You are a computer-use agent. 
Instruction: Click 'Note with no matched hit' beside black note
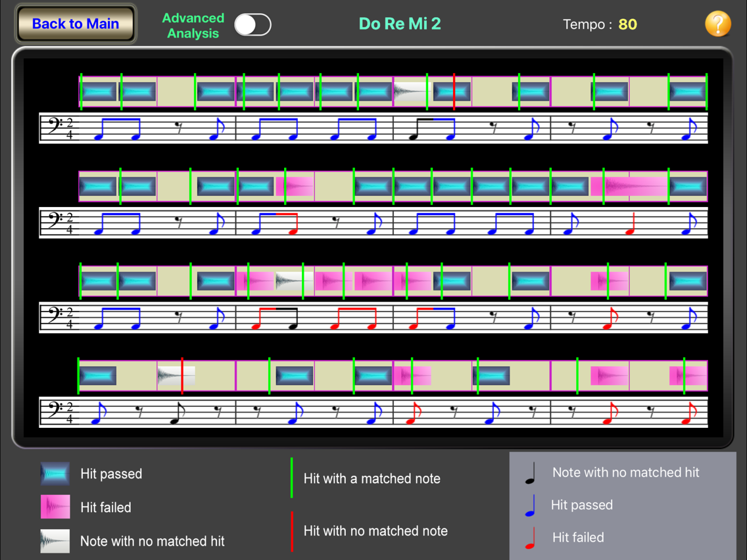tap(625, 473)
